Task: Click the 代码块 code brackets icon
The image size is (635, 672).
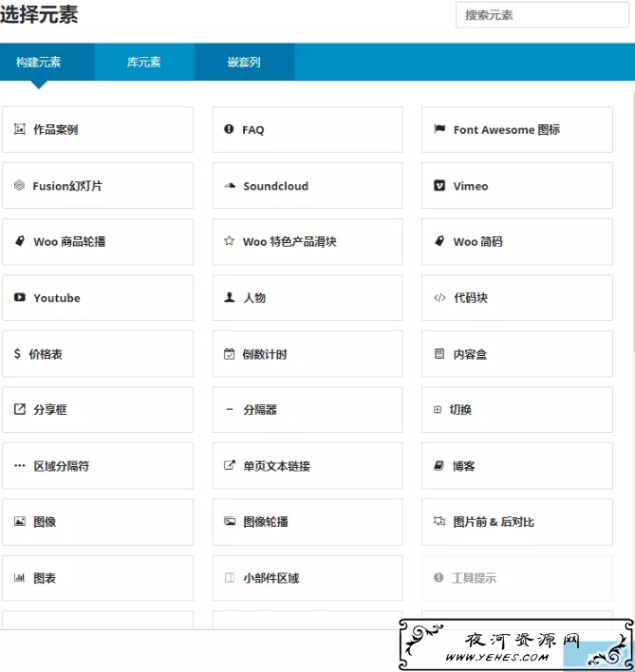Action: [439, 297]
